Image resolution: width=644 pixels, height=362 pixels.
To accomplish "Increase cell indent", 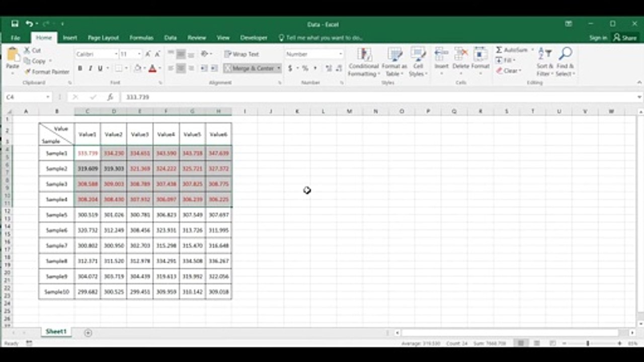I will coord(214,68).
